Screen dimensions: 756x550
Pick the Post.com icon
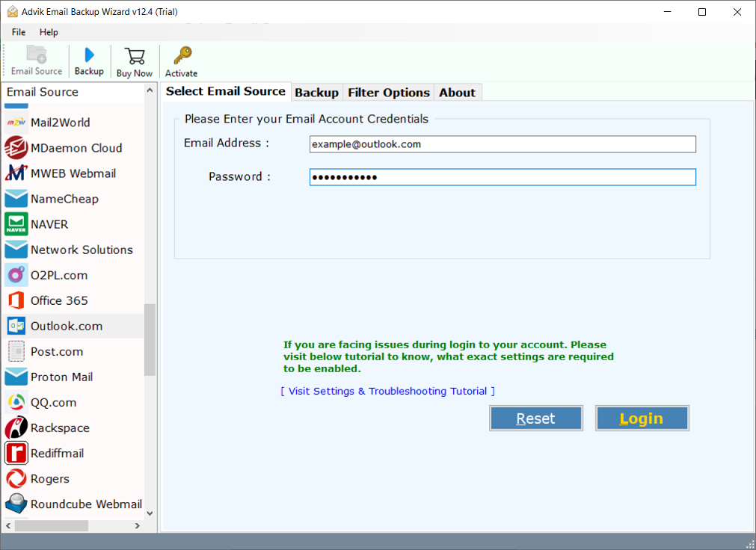16,351
